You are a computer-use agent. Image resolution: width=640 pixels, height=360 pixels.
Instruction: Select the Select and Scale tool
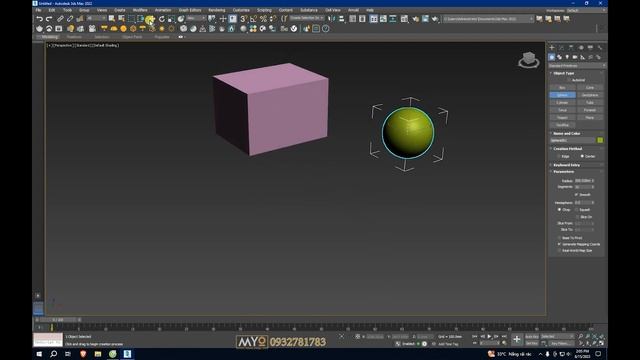coord(171,19)
